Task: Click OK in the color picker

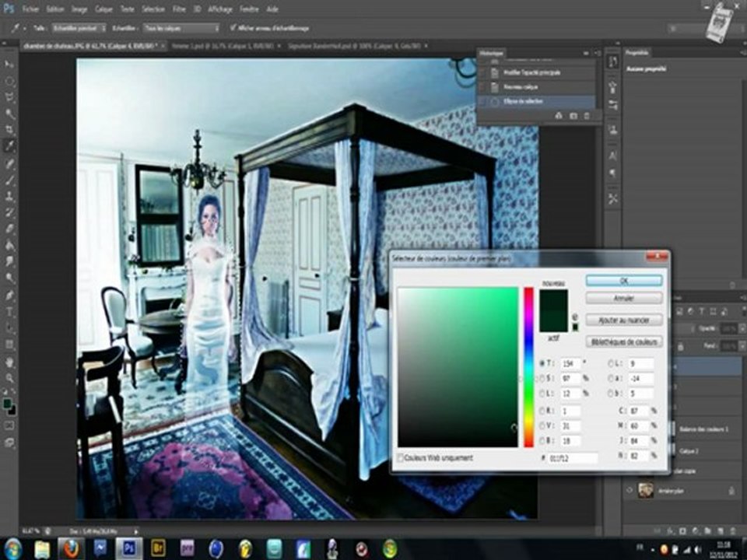Action: coord(623,281)
